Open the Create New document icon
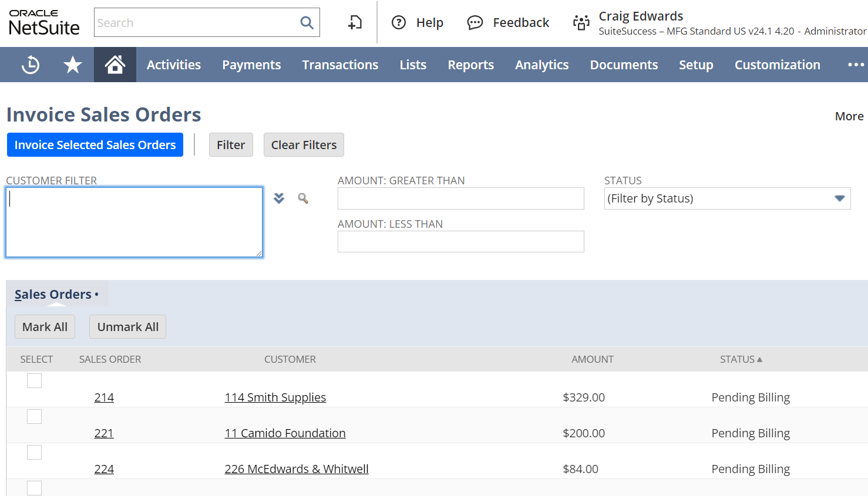The image size is (868, 496). (355, 22)
